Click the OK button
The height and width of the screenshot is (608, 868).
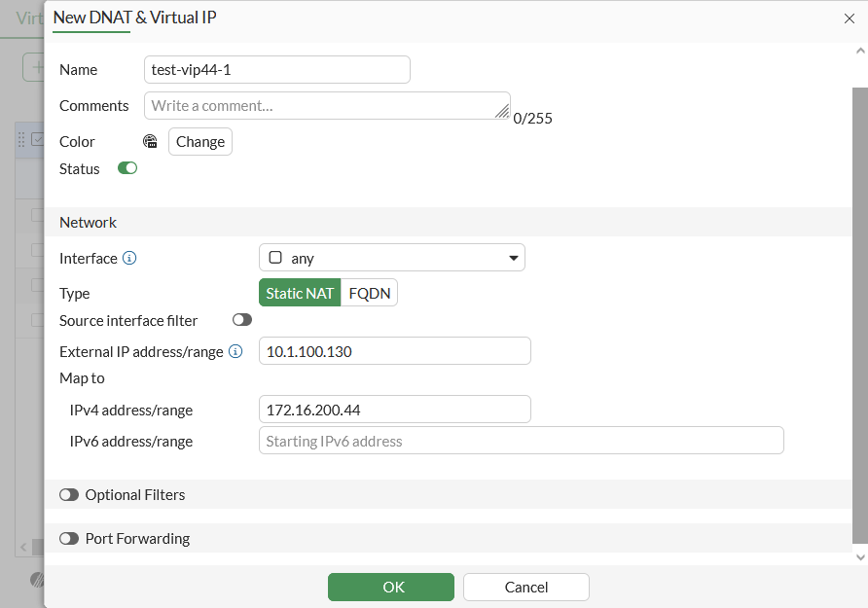click(391, 587)
